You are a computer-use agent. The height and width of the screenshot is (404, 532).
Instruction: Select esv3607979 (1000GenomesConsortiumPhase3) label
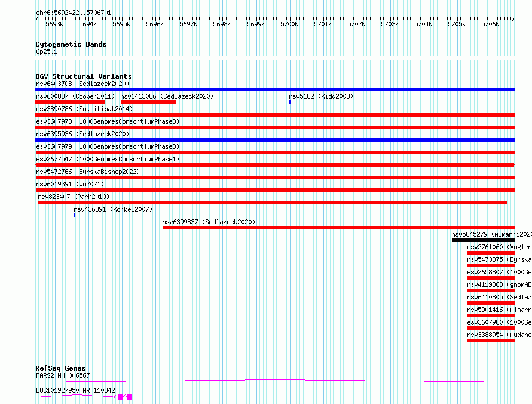108,146
